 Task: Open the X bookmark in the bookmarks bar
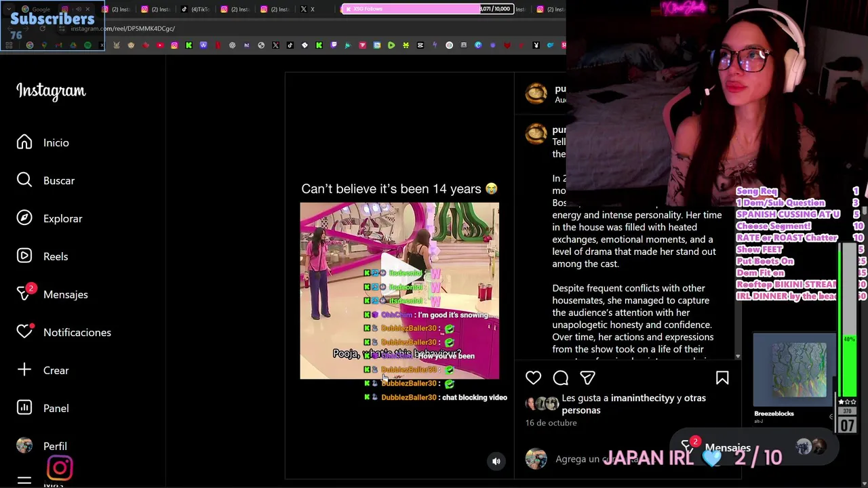pos(275,45)
